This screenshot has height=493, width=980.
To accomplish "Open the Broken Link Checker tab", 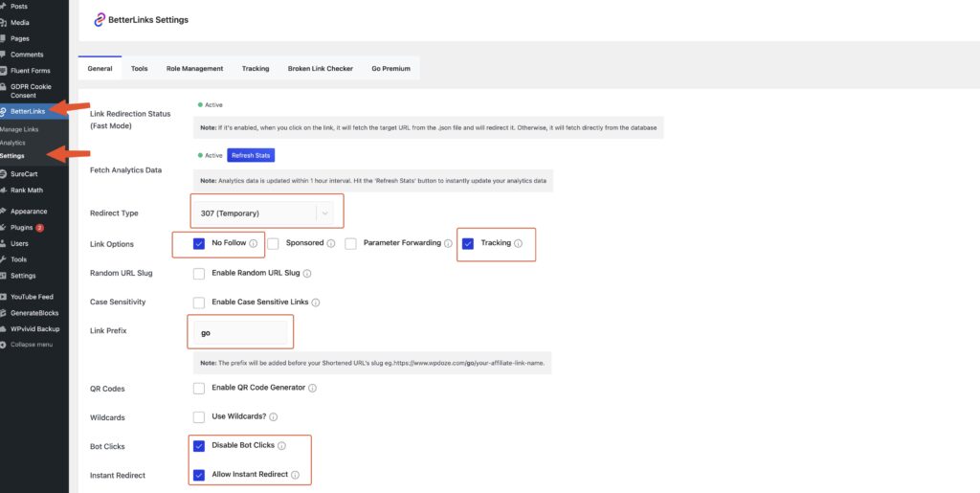I will 320,68.
